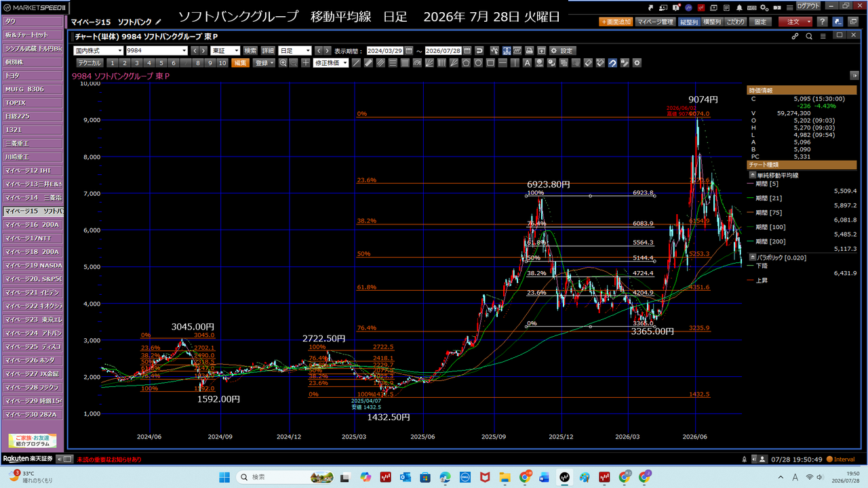The width and height of the screenshot is (868, 488).
Task: Click the 詳細 details button
Action: point(269,51)
